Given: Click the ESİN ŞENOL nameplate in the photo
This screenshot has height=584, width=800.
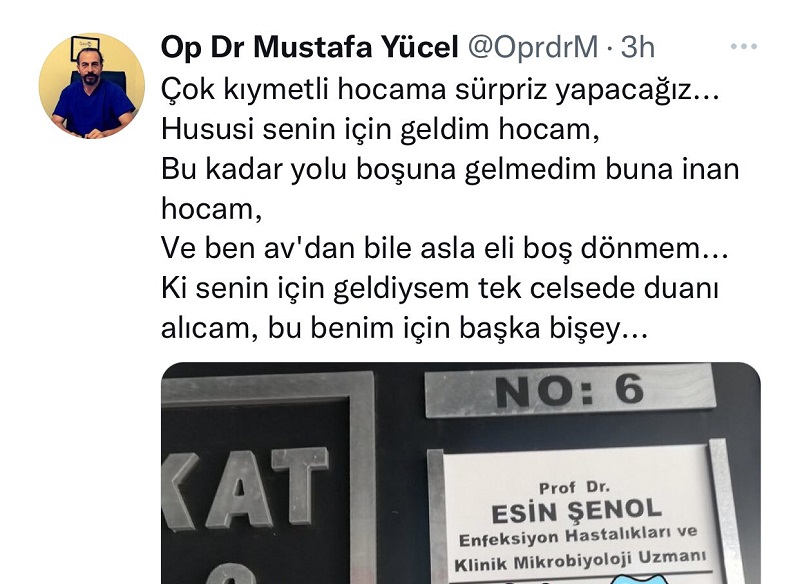Looking at the screenshot, I should (x=577, y=512).
